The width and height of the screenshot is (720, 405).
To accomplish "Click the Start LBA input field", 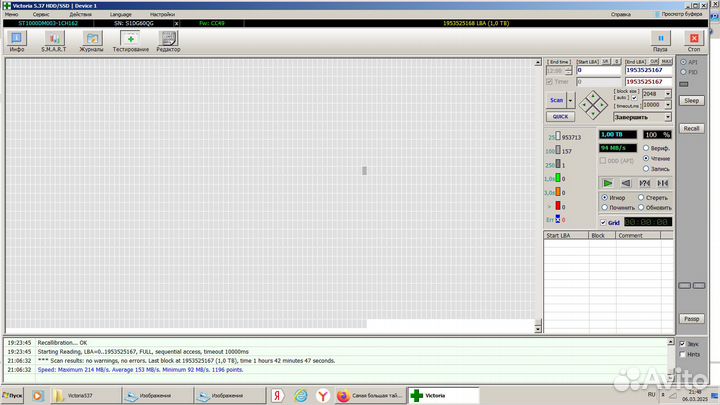I will (598, 71).
